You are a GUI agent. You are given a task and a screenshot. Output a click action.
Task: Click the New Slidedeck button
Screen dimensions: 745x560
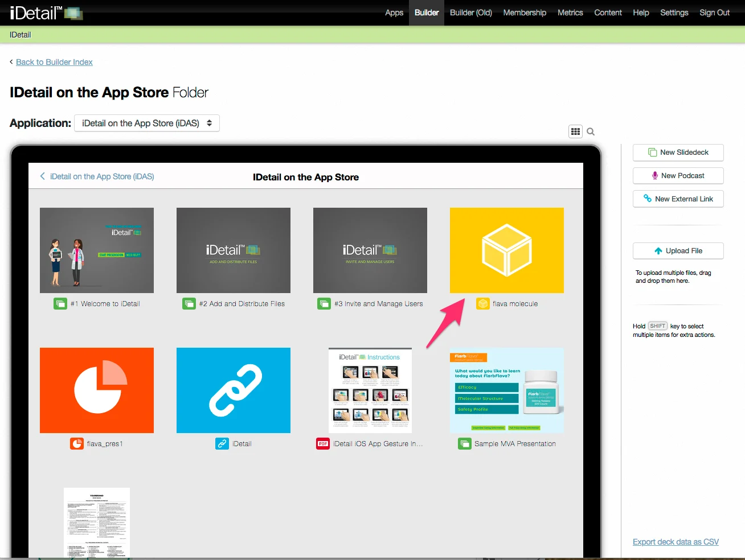click(x=678, y=153)
